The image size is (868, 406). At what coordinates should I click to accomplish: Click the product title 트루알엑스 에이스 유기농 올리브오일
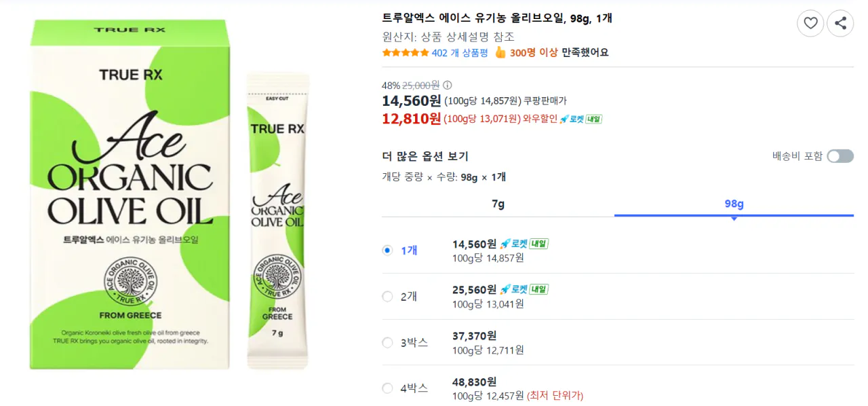click(x=495, y=18)
